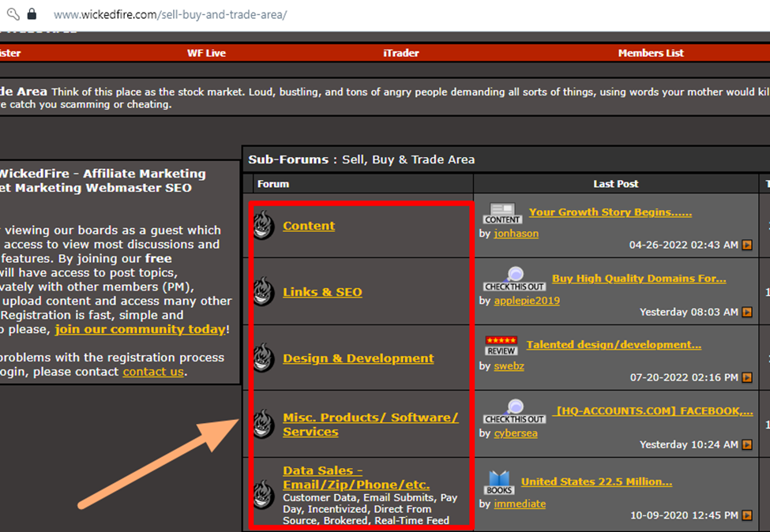Open the WF Live menu item
The image size is (770, 532).
[x=206, y=53]
